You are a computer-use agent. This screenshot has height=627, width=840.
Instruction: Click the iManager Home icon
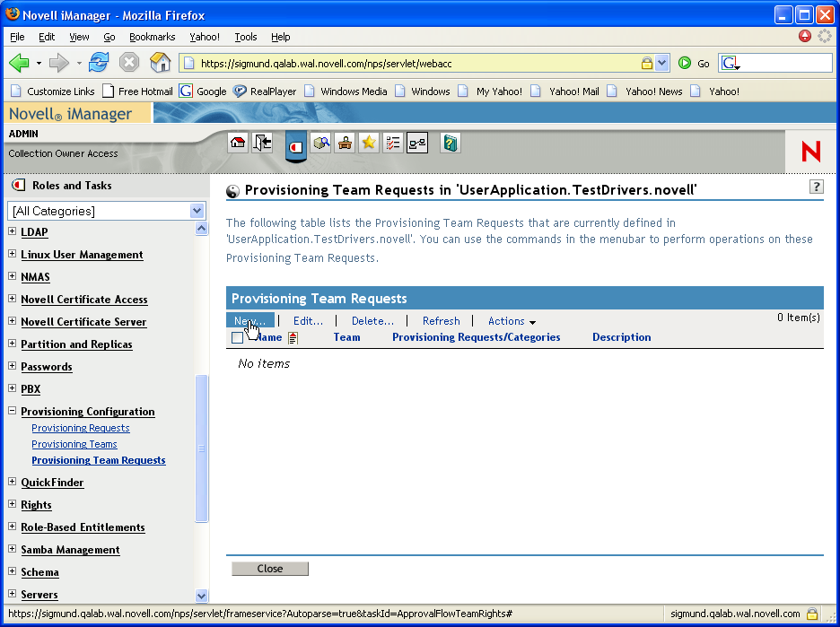pos(238,143)
